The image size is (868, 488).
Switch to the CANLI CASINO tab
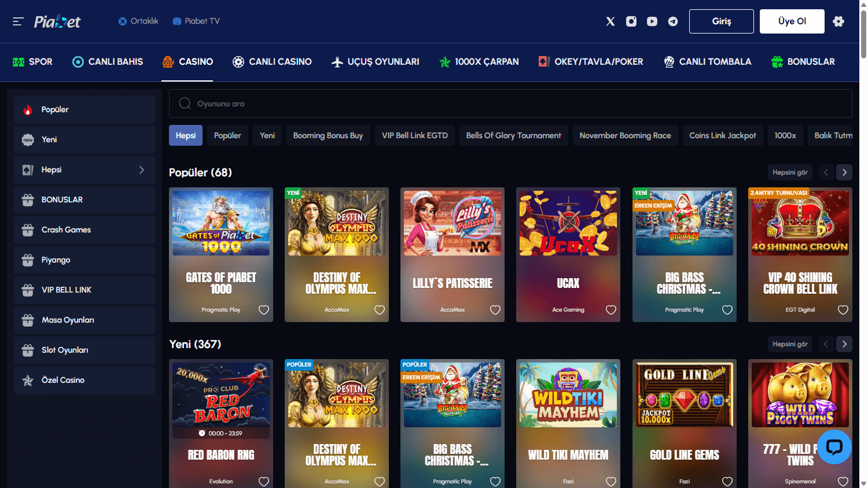coord(272,61)
